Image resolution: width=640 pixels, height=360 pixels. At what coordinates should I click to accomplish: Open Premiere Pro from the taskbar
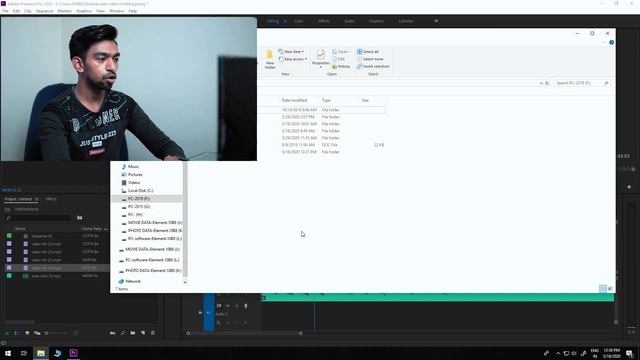(x=73, y=353)
